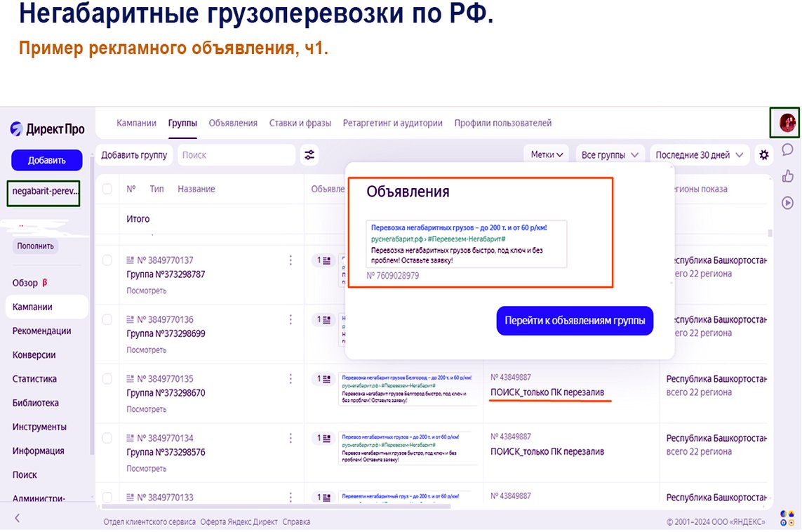
Task: Click the thumbs up feedback icon
Action: point(787,176)
